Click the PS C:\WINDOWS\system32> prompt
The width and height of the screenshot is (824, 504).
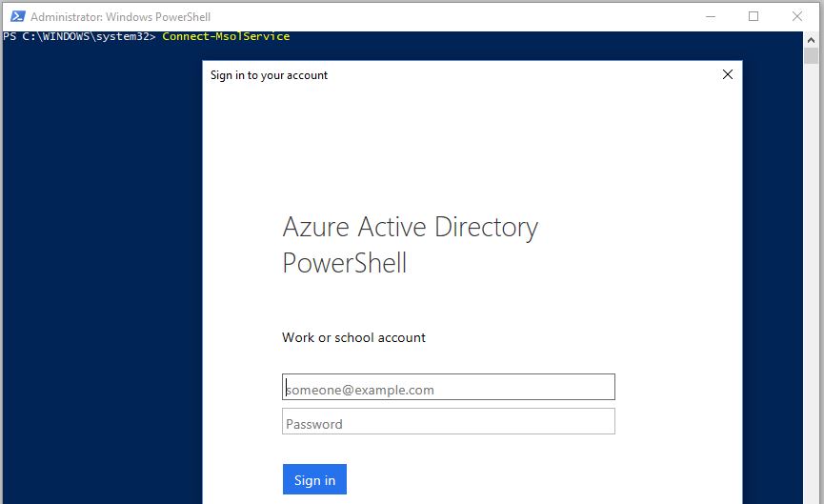[79, 36]
